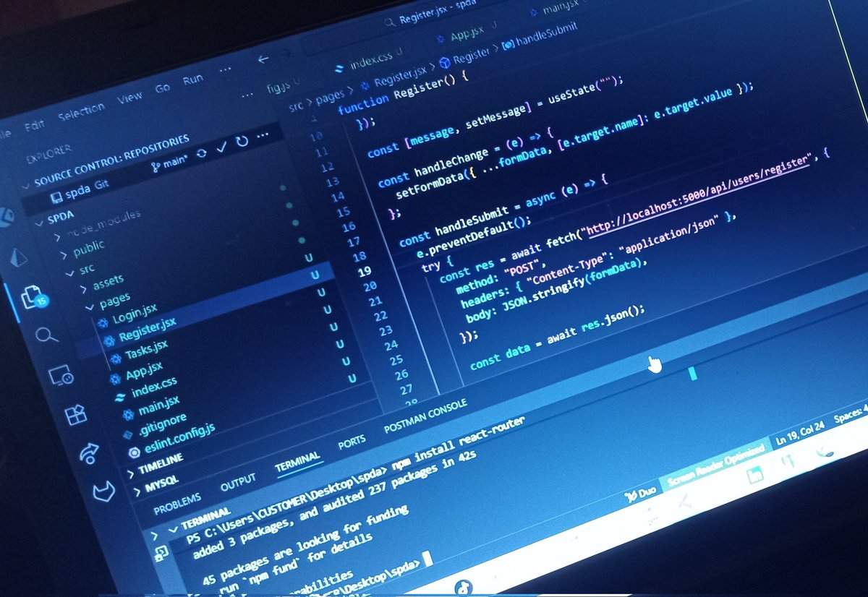Click the triangle-shaped activity bar icon
This screenshot has height=597, width=868.
pyautogui.click(x=19, y=256)
